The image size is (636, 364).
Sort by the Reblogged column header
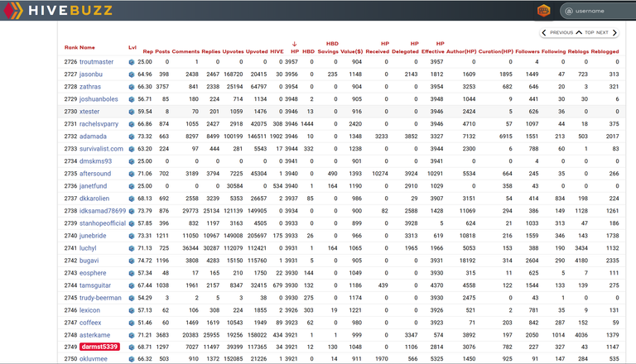click(605, 51)
